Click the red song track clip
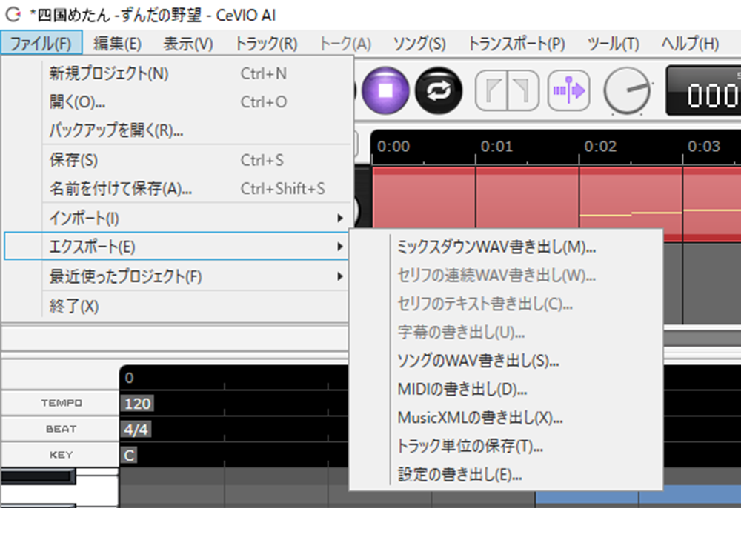This screenshot has height=560, width=741. 556,203
